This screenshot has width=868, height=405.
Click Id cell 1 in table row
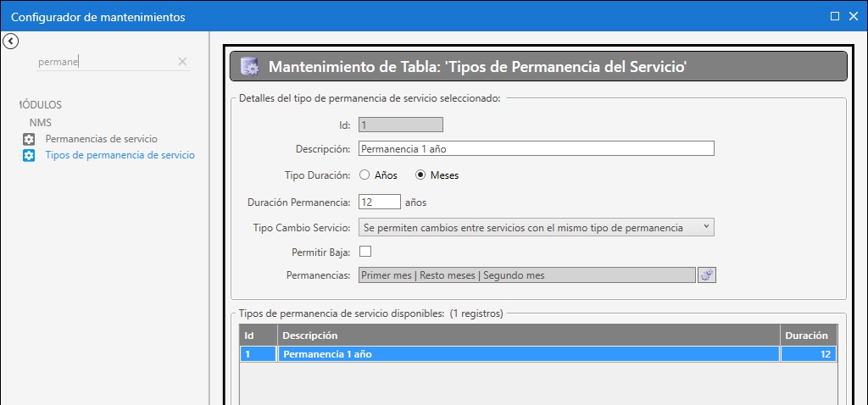tap(259, 354)
